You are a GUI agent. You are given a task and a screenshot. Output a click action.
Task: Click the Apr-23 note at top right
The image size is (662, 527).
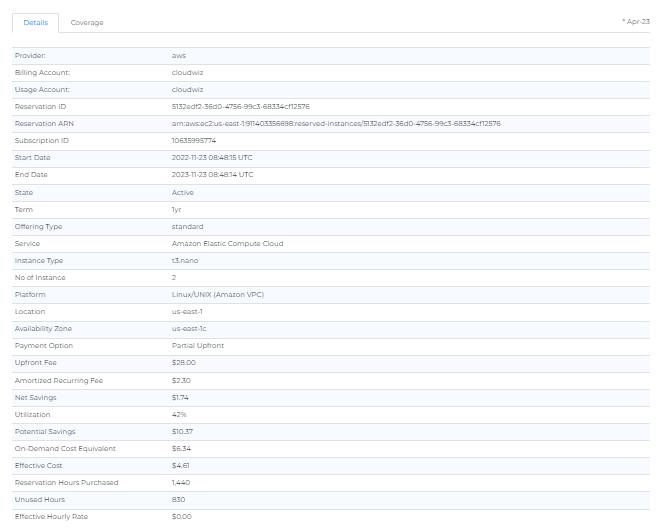click(x=635, y=21)
